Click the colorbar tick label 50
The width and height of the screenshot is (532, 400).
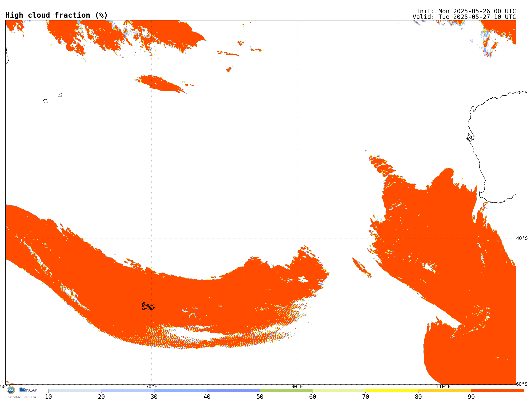tap(260, 397)
